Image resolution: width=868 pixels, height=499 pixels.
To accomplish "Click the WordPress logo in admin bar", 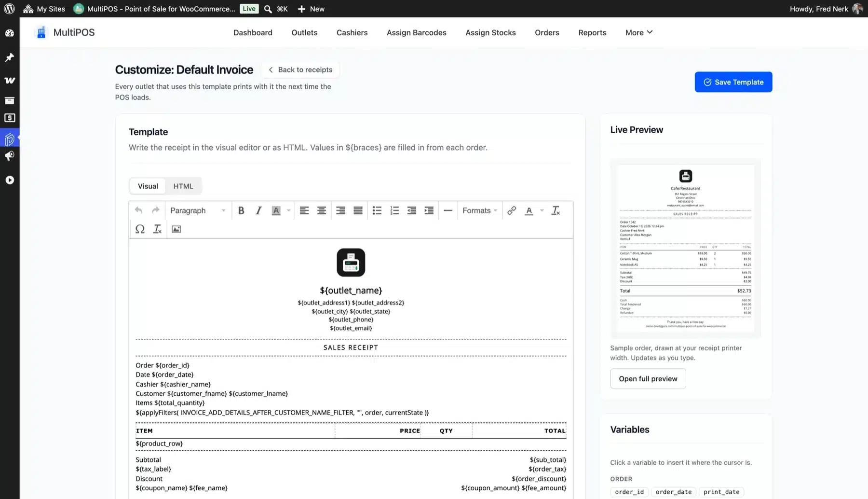I will pos(9,9).
